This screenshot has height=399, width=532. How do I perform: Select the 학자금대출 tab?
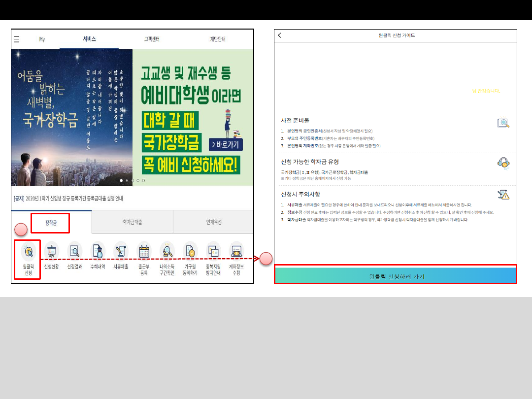click(x=132, y=223)
